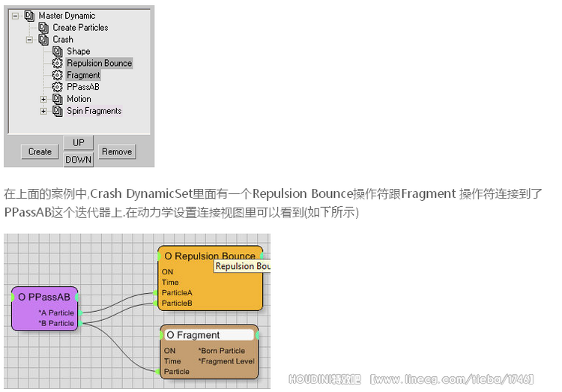
Task: Click the Particle input on Fragment node
Action: pos(157,372)
